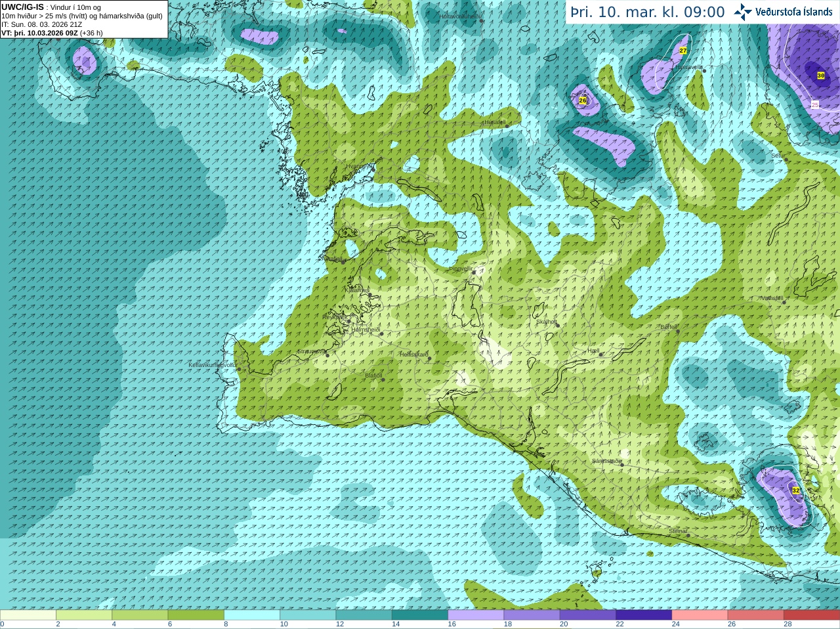Click the Steinar station label
The image size is (840, 629).
click(x=677, y=531)
